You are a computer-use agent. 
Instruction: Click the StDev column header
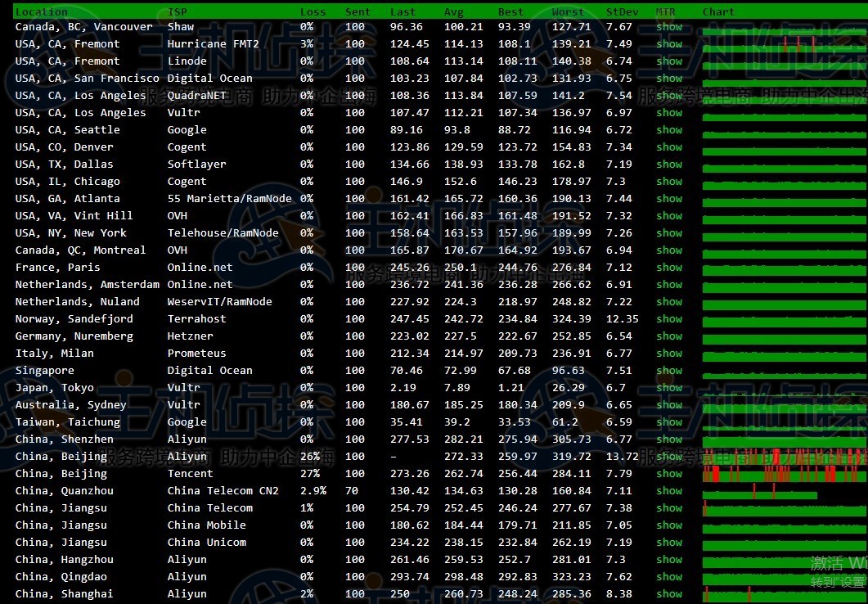point(623,12)
